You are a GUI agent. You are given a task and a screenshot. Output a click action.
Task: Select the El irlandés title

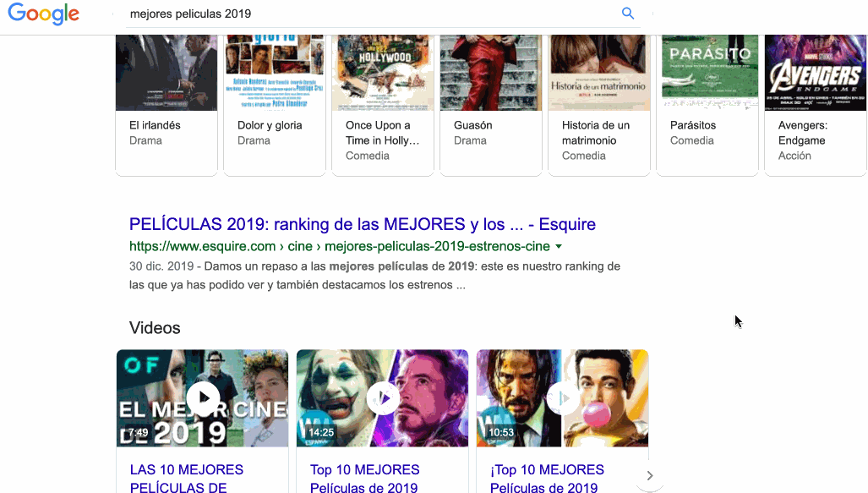coord(155,125)
